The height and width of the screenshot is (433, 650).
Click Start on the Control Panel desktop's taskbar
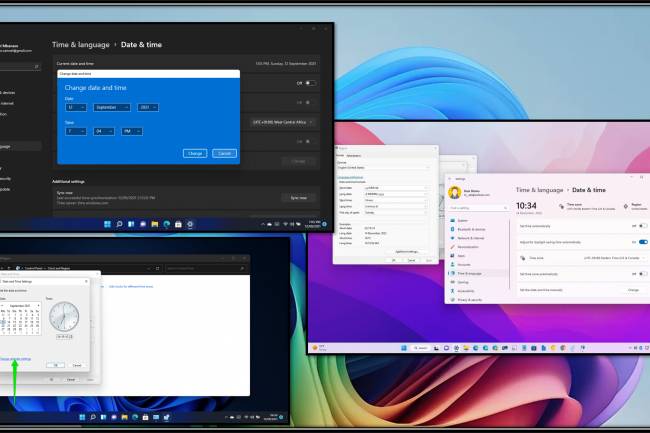[x=82, y=417]
